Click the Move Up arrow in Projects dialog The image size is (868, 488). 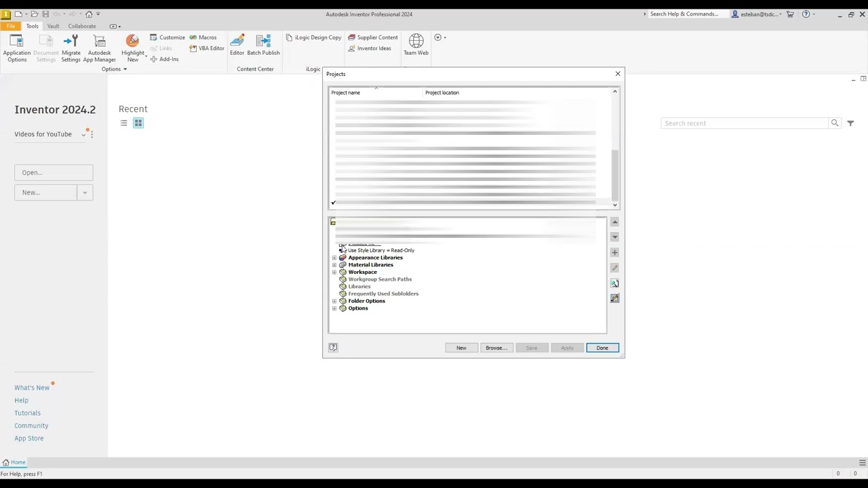tap(614, 222)
